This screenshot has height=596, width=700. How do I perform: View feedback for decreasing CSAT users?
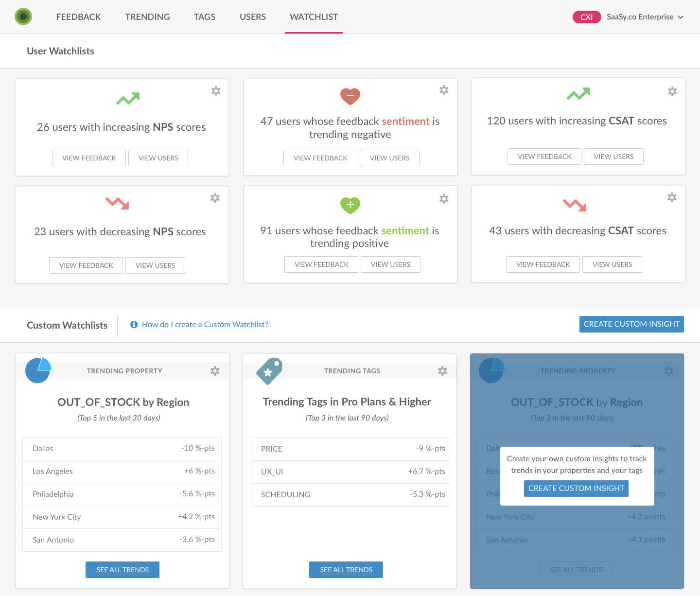(x=543, y=264)
